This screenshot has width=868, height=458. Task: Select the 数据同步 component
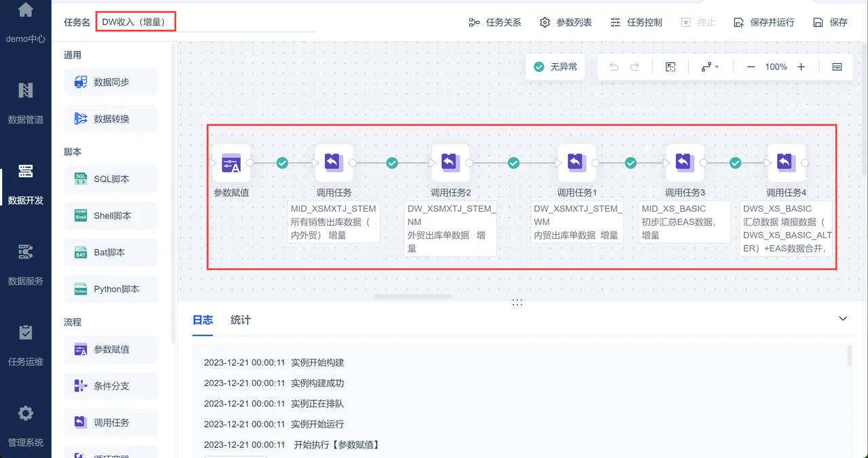click(111, 82)
